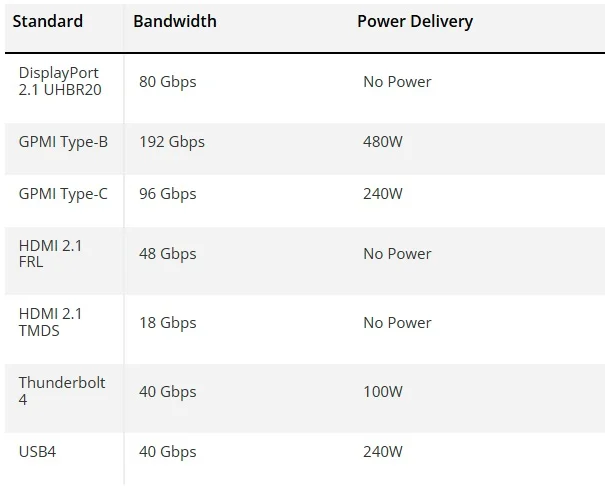Screen dimensions: 605x497
Task: Click 240W in the GPMI Type-C row
Action: (x=383, y=194)
